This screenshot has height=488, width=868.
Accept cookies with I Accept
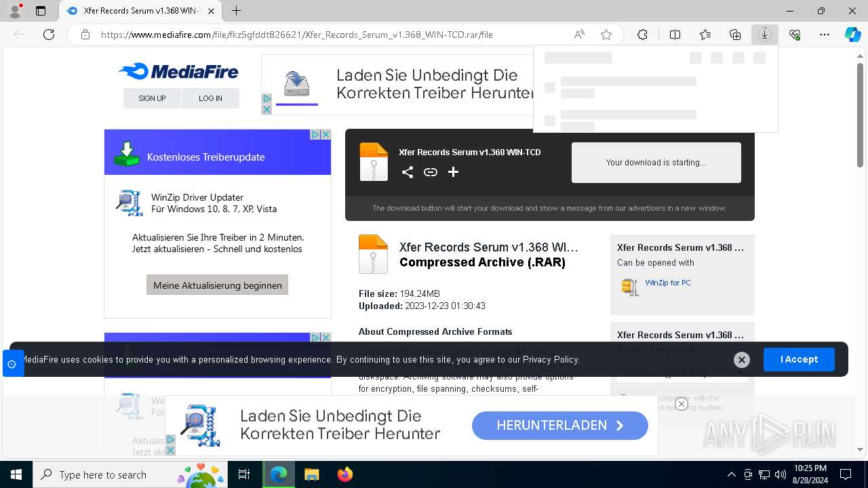(x=799, y=359)
